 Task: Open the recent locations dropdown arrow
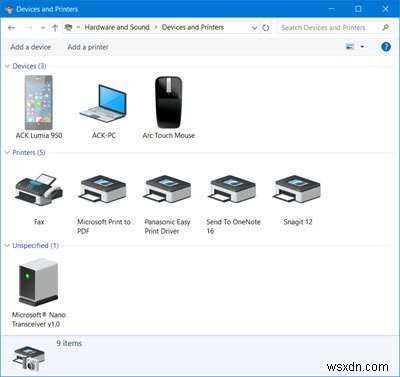click(x=43, y=28)
